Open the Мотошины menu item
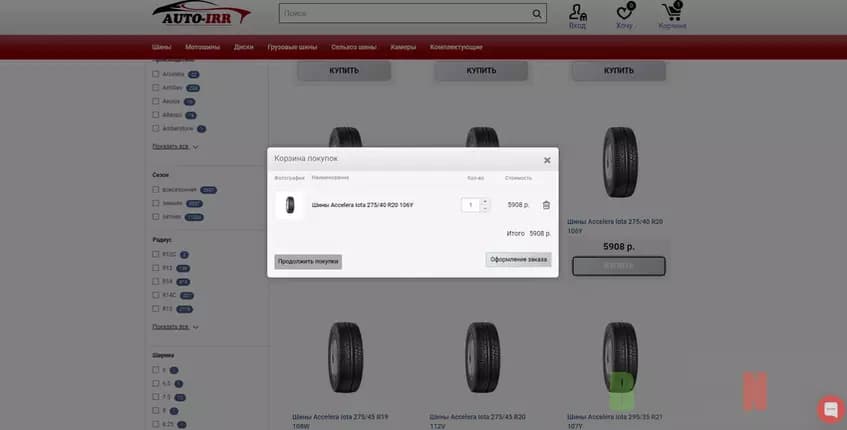This screenshot has width=847, height=430. tap(202, 47)
